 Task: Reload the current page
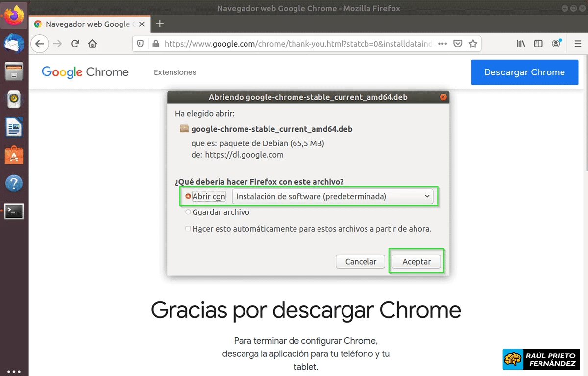click(x=74, y=44)
